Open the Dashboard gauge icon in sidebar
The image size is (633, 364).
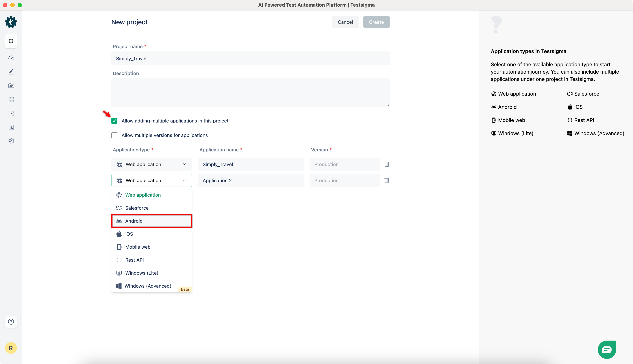tap(11, 58)
